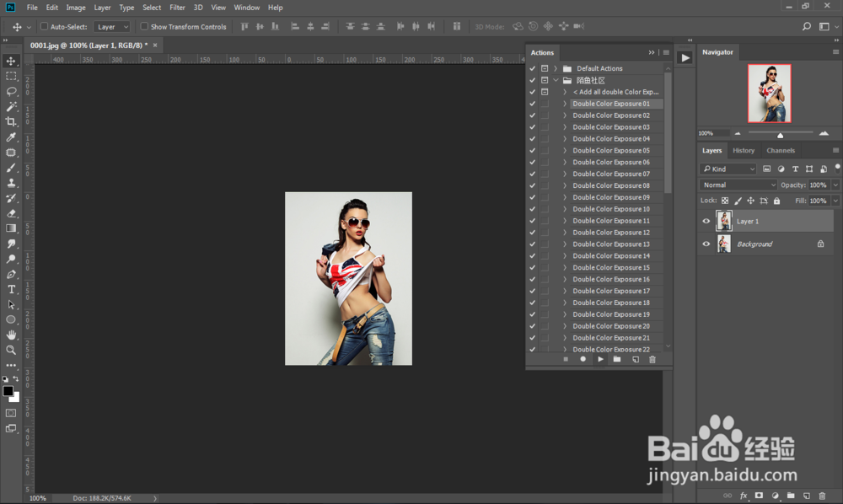Image resolution: width=843 pixels, height=504 pixels.
Task: Select the Pen tool
Action: pyautogui.click(x=11, y=274)
